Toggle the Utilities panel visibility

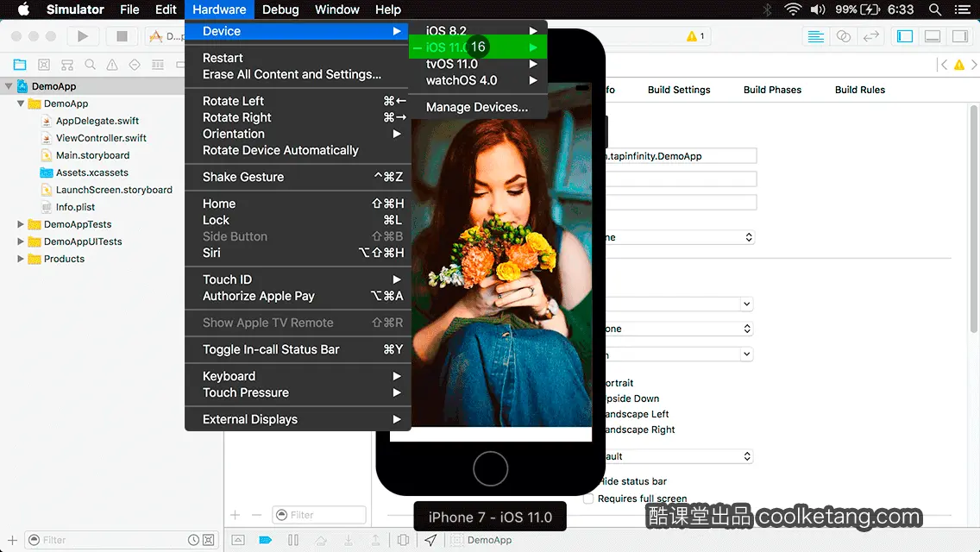pos(960,36)
